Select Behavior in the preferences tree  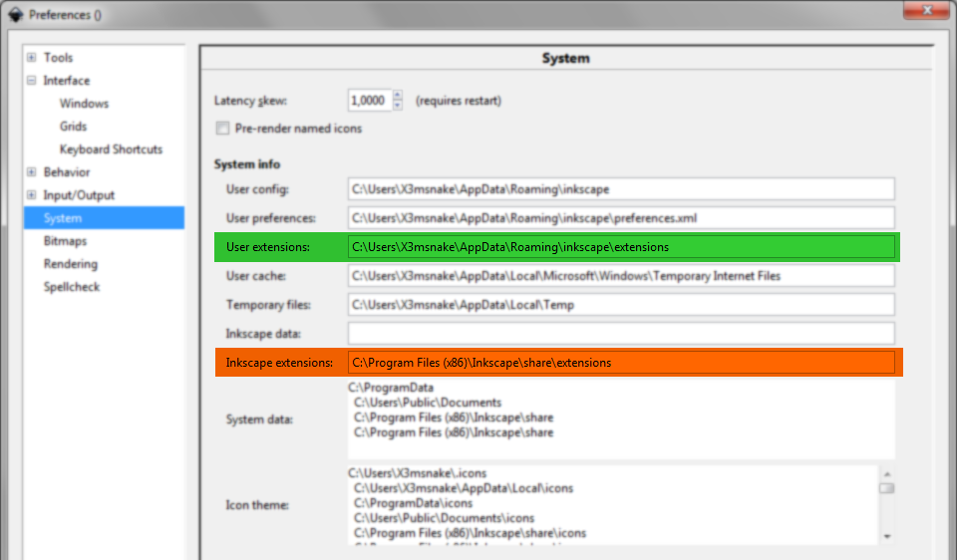67,172
